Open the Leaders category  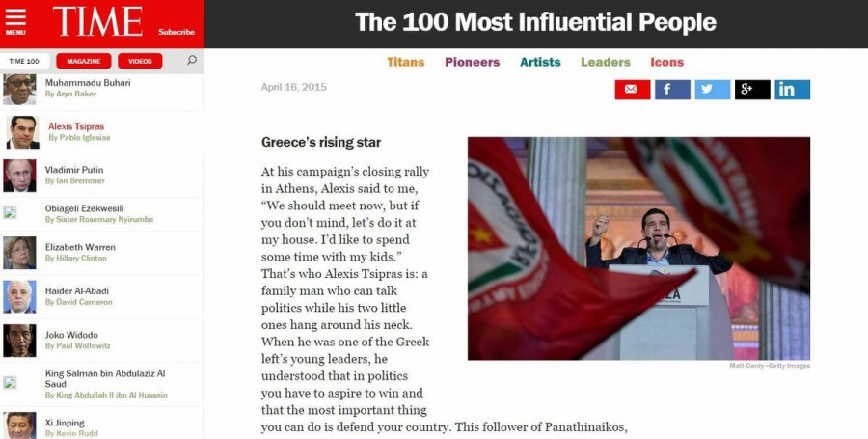(x=606, y=62)
